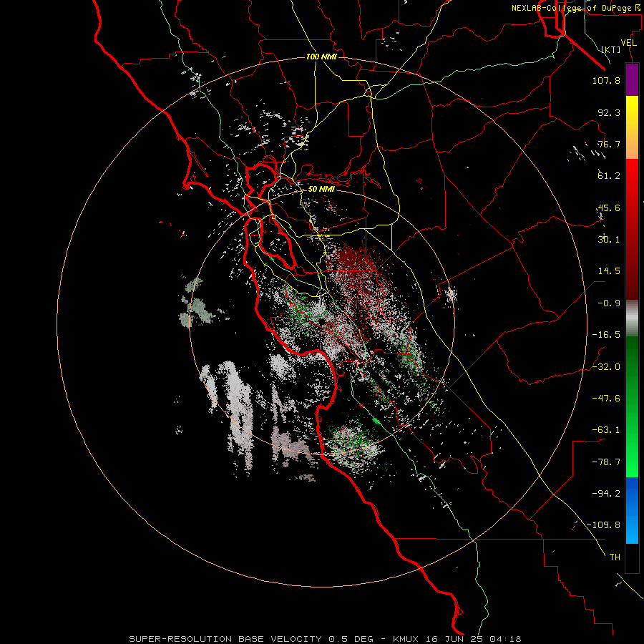The image size is (644, 644).
Task: Click the VEL legend title
Action: [x=628, y=43]
